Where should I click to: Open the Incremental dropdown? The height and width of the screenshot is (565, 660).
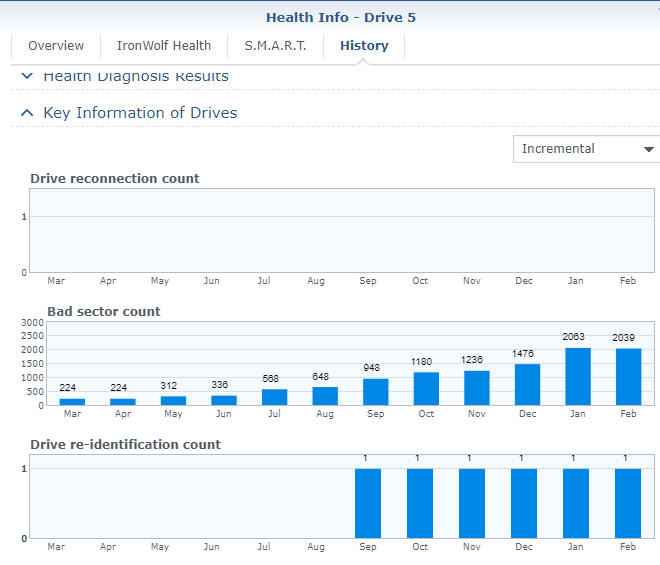(586, 149)
